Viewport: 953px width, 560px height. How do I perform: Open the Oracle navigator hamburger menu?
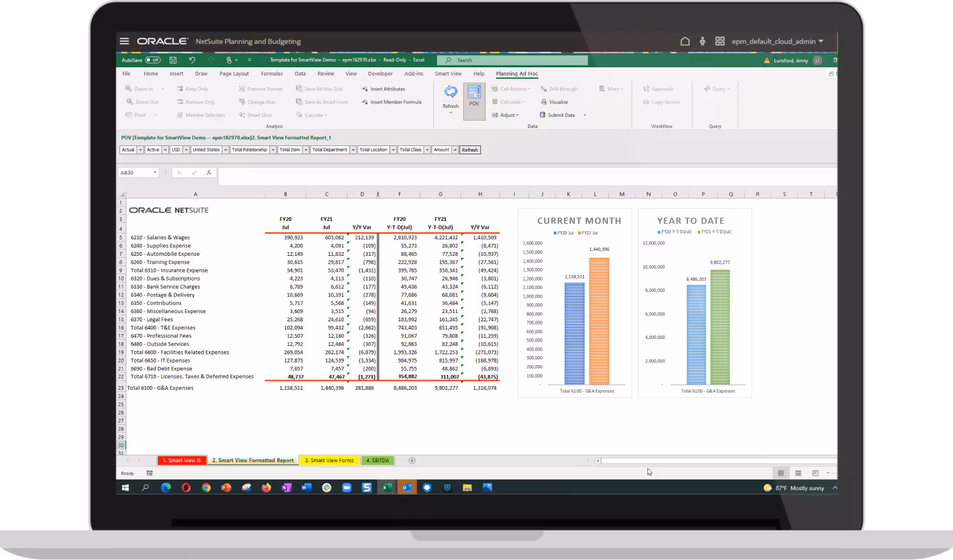125,41
